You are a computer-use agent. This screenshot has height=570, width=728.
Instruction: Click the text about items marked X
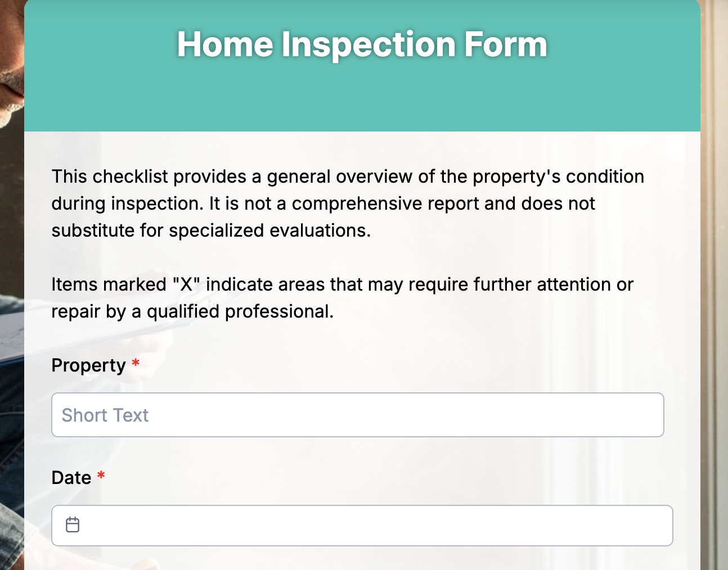[x=342, y=298]
